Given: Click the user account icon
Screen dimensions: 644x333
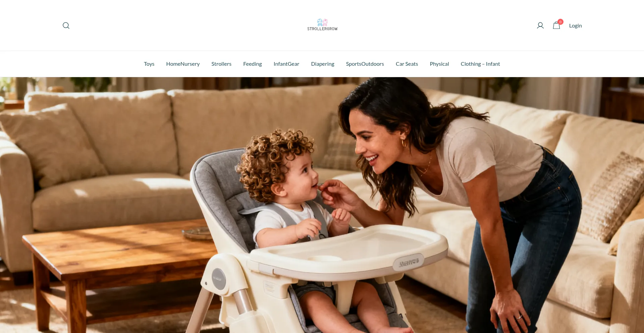Looking at the screenshot, I should [x=540, y=25].
